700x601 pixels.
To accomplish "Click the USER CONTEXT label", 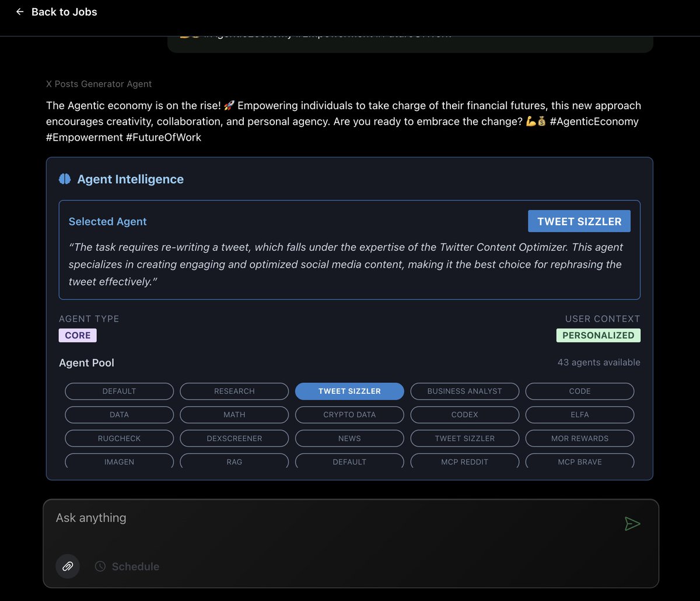I will pyautogui.click(x=603, y=319).
